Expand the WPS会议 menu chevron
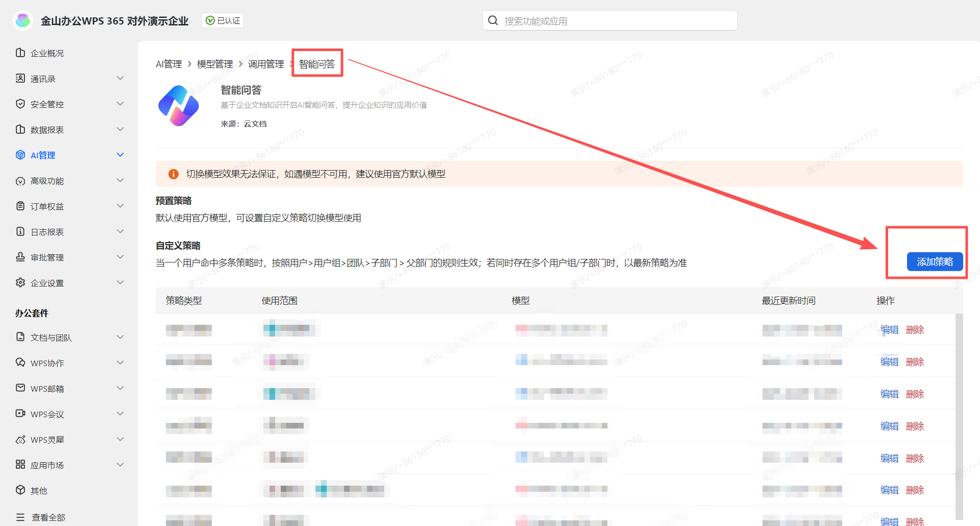980x526 pixels. (120, 414)
